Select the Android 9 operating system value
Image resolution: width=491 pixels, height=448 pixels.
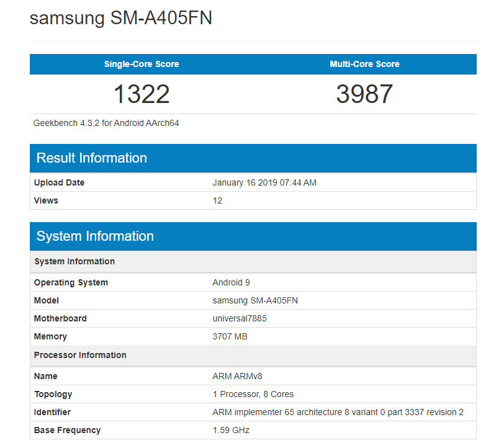[x=231, y=282]
